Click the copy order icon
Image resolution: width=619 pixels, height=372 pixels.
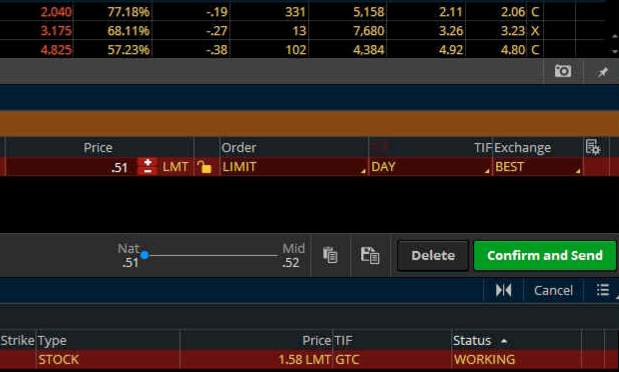click(330, 255)
